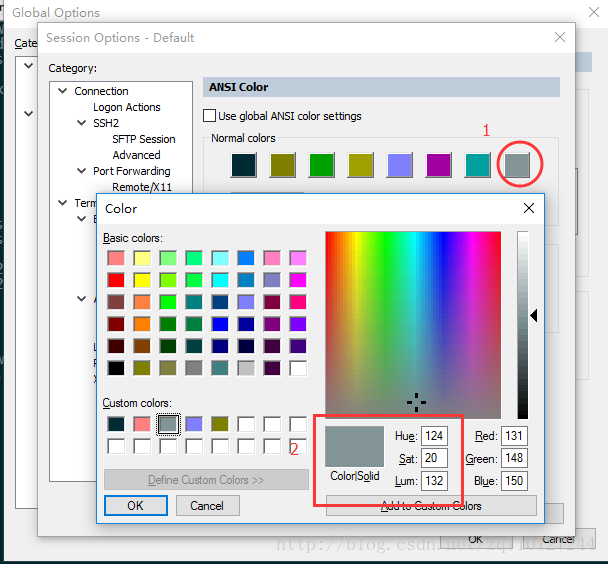Choose the magenta normal ANSI color swatch

click(x=439, y=165)
